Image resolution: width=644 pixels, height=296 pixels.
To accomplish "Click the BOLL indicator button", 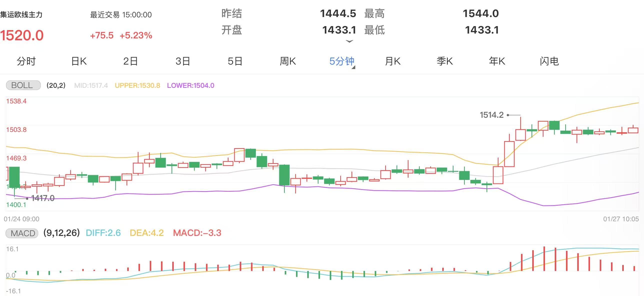I will [x=23, y=85].
